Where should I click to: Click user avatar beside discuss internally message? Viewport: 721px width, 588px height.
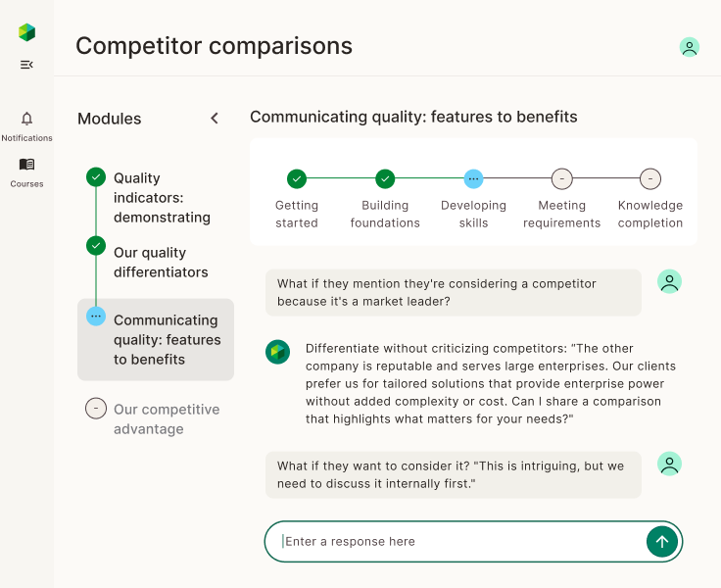(x=669, y=465)
